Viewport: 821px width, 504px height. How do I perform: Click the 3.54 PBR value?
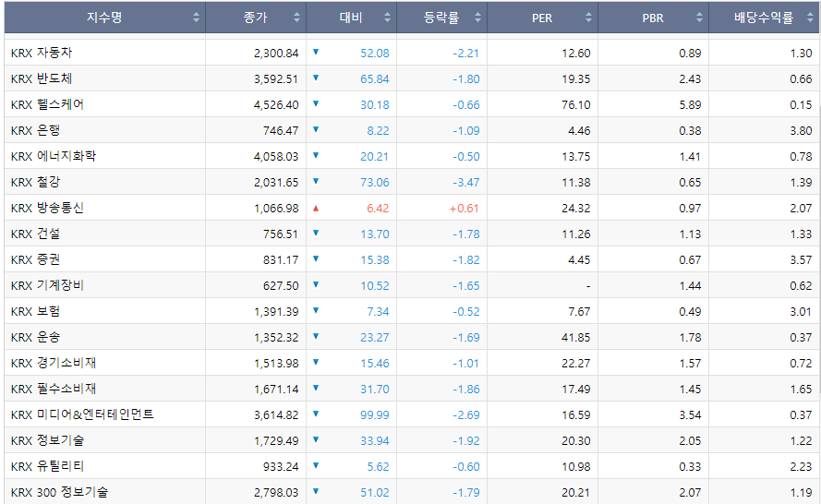[x=690, y=415]
